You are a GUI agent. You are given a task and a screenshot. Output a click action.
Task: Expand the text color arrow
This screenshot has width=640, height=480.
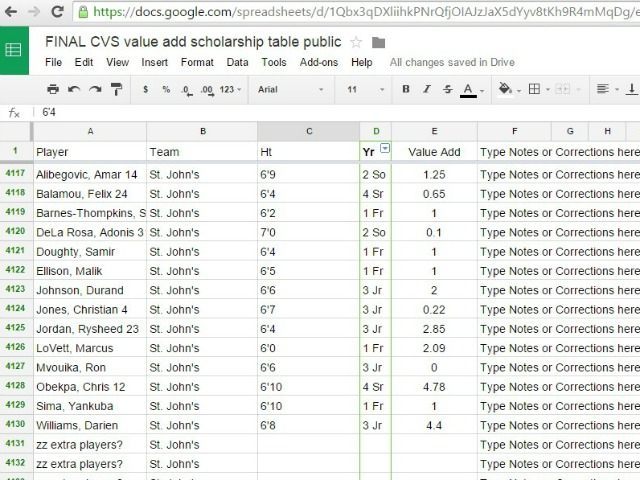(482, 90)
